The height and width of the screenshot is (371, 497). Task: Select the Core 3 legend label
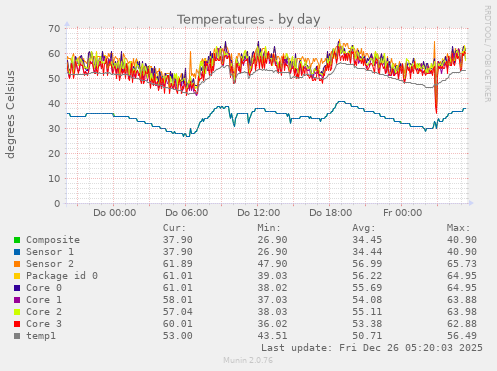point(44,324)
